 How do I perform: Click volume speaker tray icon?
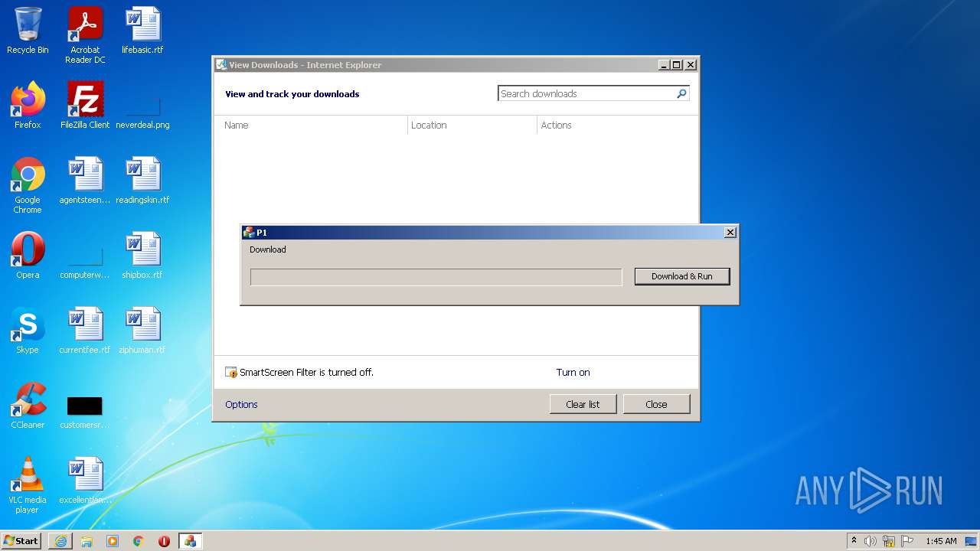coord(871,541)
